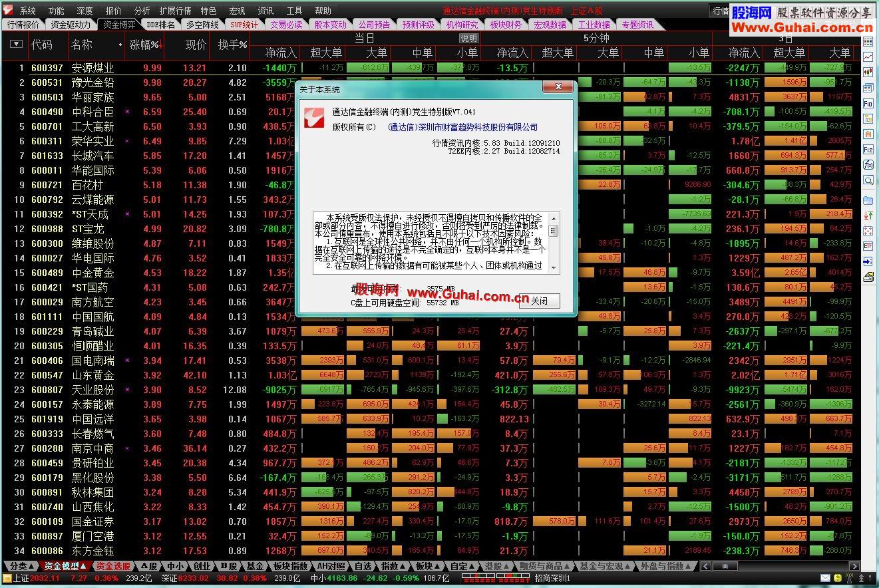Click the blue arrow export icon in sidebar
The height and width of the screenshot is (588, 879).
[x=868, y=262]
